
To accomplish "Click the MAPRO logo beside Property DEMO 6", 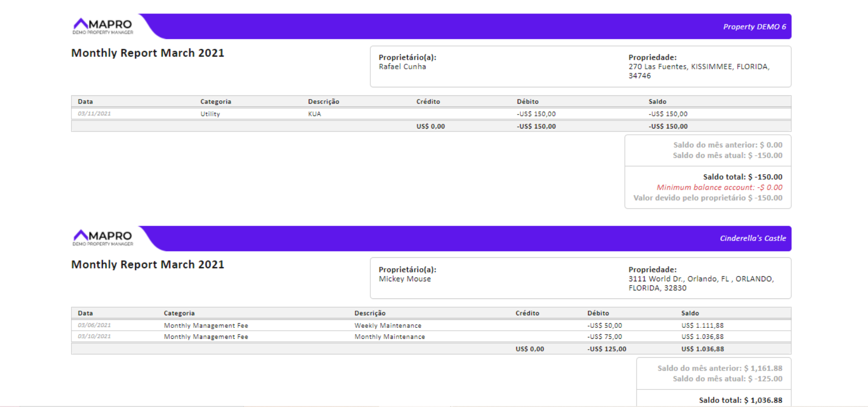I will [x=103, y=26].
